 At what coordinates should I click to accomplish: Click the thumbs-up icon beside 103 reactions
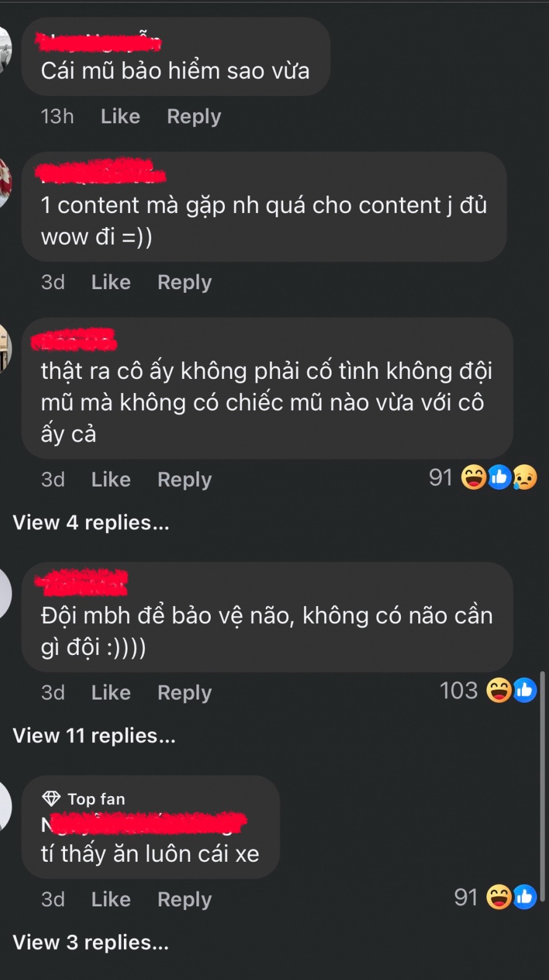click(x=524, y=690)
